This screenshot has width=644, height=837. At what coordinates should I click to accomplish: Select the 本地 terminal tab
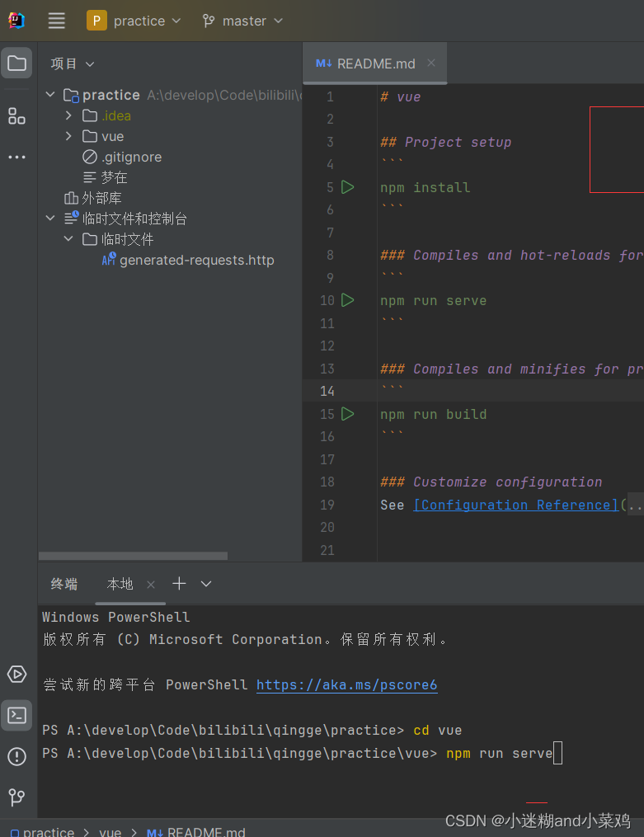coord(120,584)
